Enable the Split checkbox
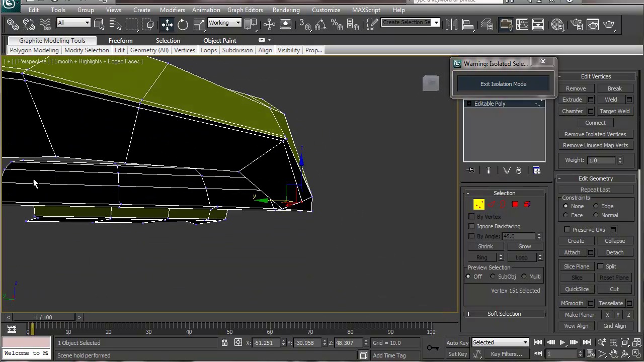This screenshot has width=644, height=362. click(600, 266)
